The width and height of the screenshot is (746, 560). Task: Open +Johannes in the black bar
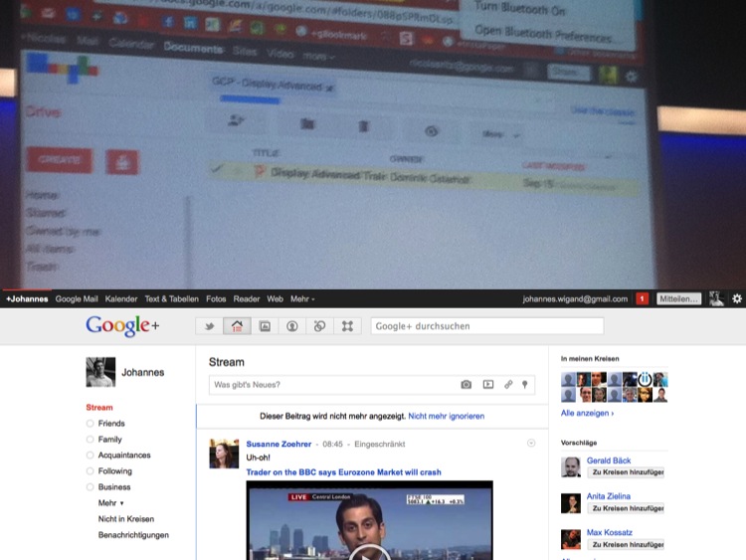pos(27,298)
